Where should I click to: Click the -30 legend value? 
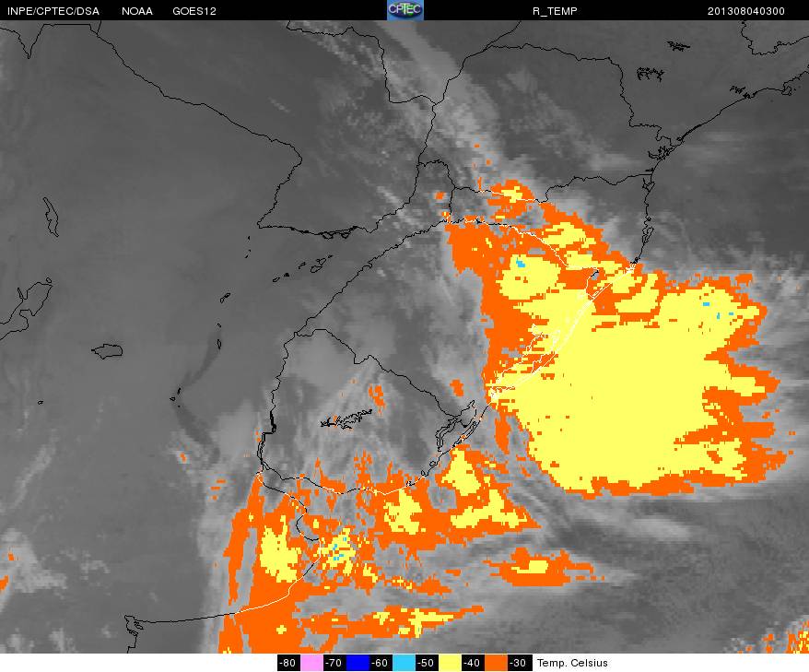[519, 663]
